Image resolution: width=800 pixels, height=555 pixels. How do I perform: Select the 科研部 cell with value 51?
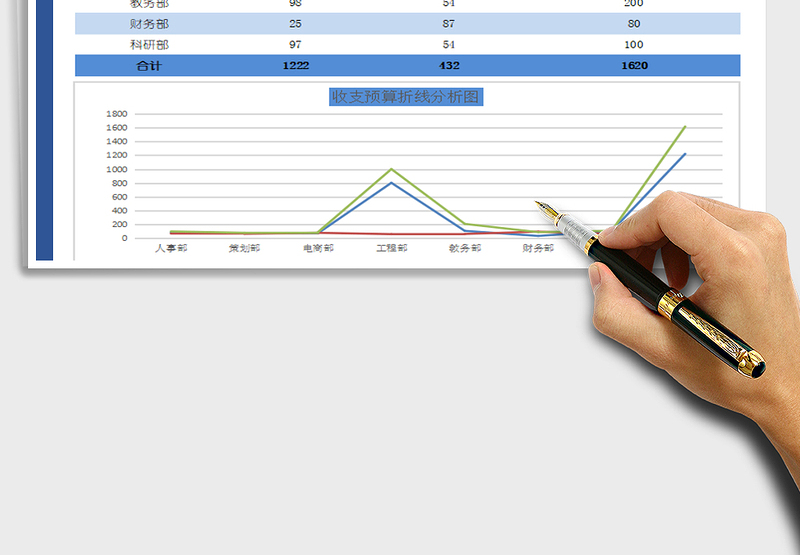pyautogui.click(x=449, y=45)
